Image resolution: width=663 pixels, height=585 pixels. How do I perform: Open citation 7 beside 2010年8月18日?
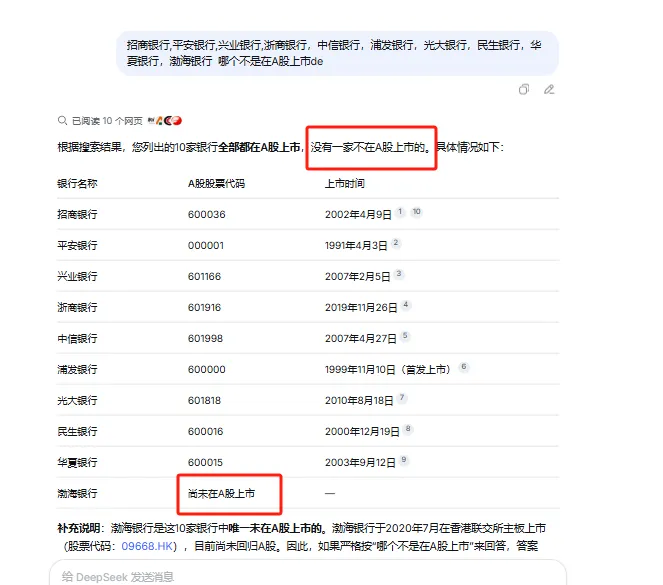click(x=402, y=397)
